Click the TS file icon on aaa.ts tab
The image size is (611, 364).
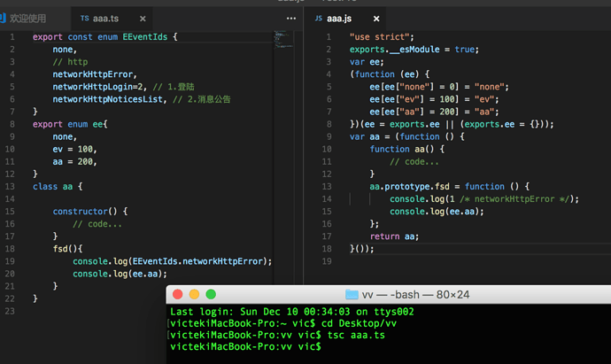pyautogui.click(x=84, y=19)
